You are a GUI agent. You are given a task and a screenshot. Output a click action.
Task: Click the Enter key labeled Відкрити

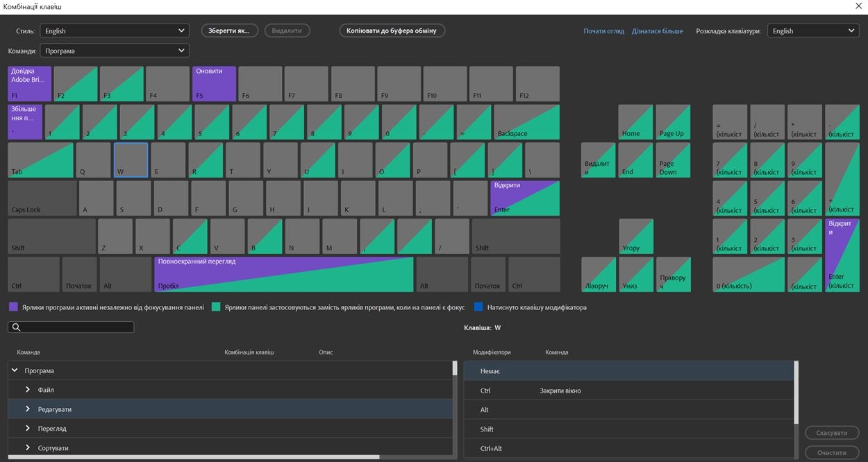tap(524, 198)
